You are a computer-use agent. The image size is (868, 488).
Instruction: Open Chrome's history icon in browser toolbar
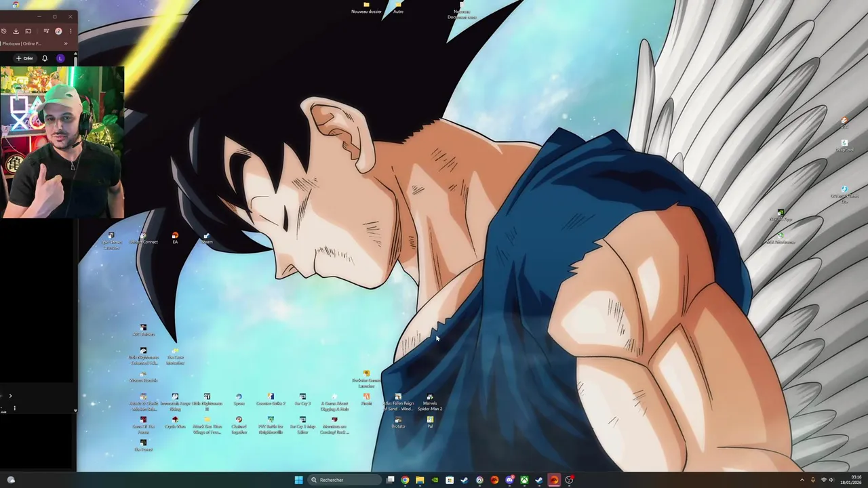(x=4, y=31)
